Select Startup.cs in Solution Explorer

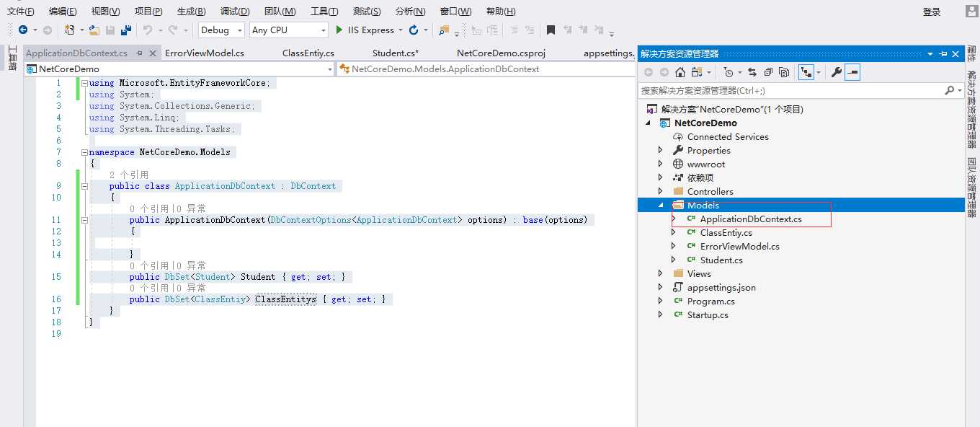[x=708, y=314]
